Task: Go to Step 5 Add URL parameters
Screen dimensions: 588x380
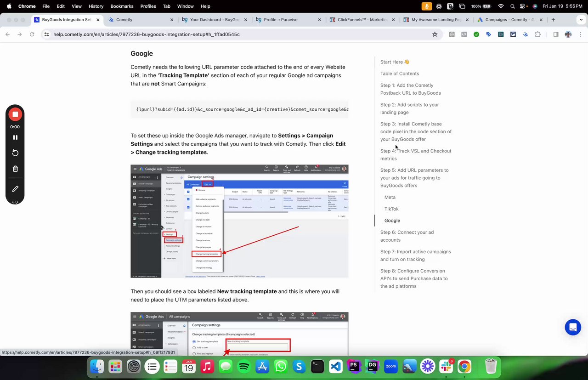Action: (414, 178)
